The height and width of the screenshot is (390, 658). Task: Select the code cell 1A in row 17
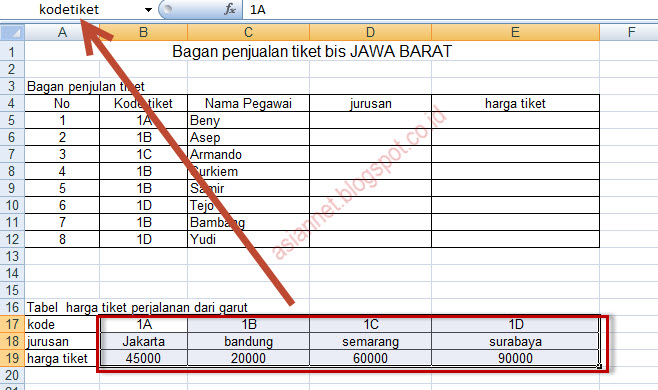click(x=144, y=324)
